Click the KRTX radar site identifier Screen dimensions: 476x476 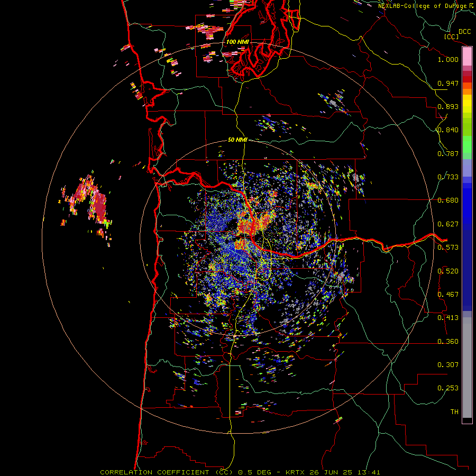(x=296, y=472)
